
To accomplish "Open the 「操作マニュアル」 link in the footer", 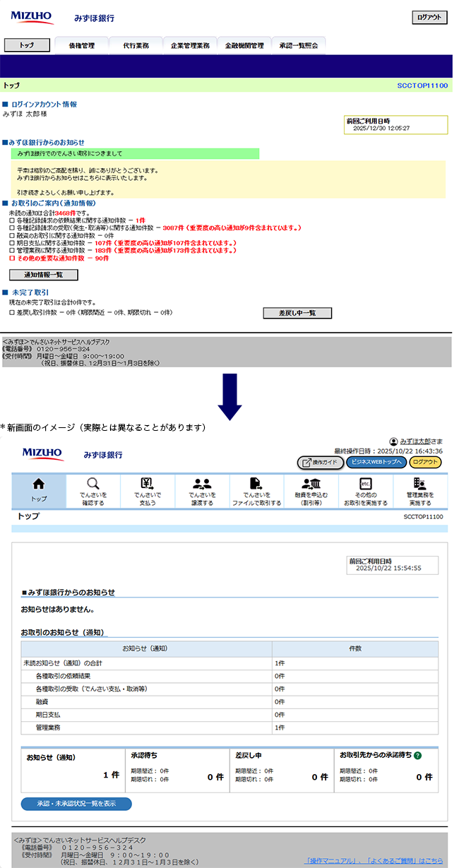I will pos(333,861).
